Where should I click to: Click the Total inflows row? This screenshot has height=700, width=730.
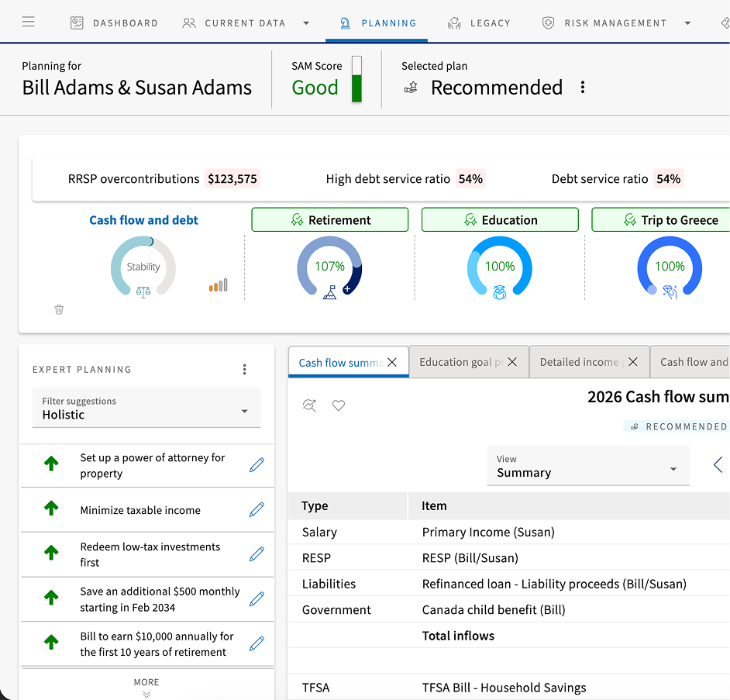509,636
